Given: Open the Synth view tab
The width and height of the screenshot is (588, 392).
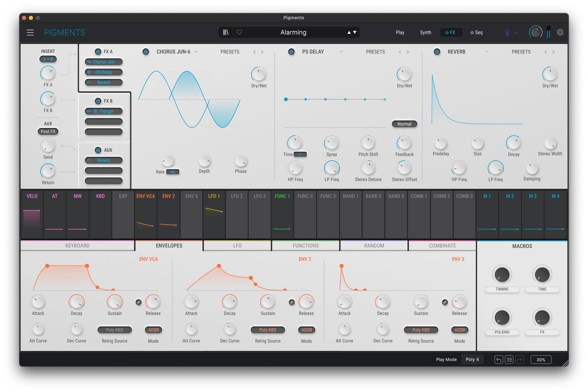Looking at the screenshot, I should click(425, 32).
